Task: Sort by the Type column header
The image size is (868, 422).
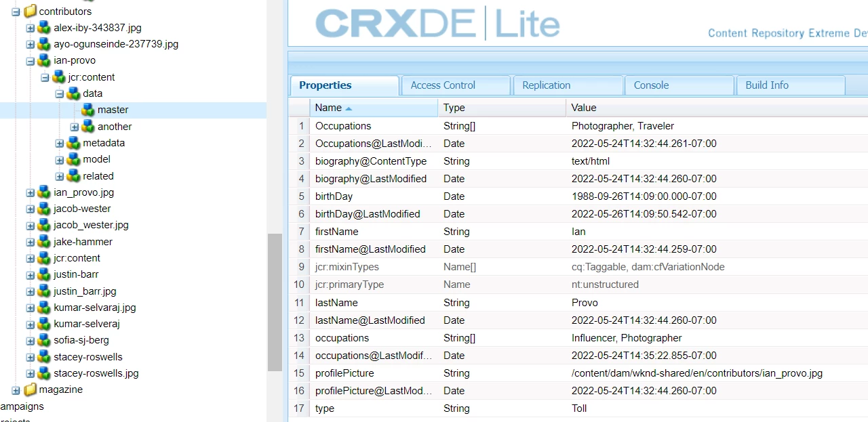Action: pyautogui.click(x=502, y=108)
